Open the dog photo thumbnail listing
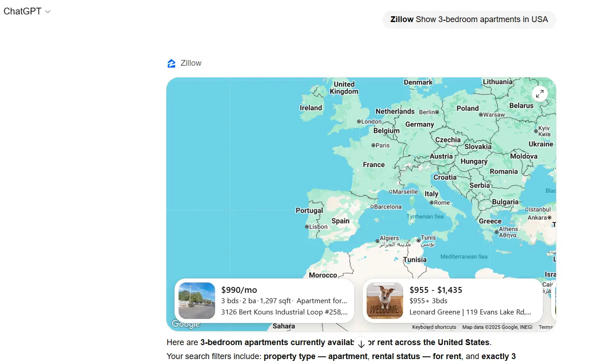The width and height of the screenshot is (616, 364). click(x=385, y=300)
